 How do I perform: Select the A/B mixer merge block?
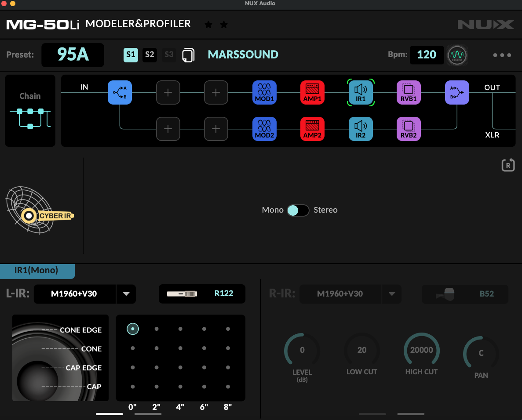click(457, 92)
